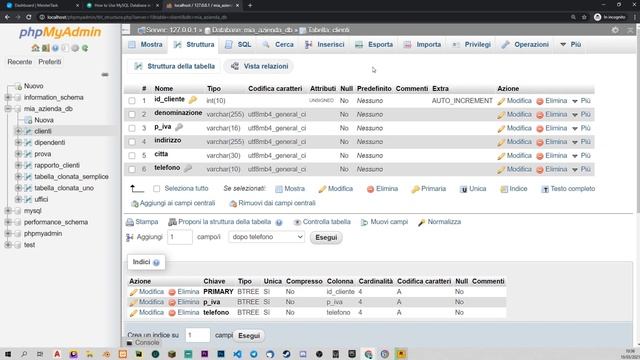The image size is (640, 360).
Task: Click the sidebar collapse link icon
Action: click(x=105, y=75)
